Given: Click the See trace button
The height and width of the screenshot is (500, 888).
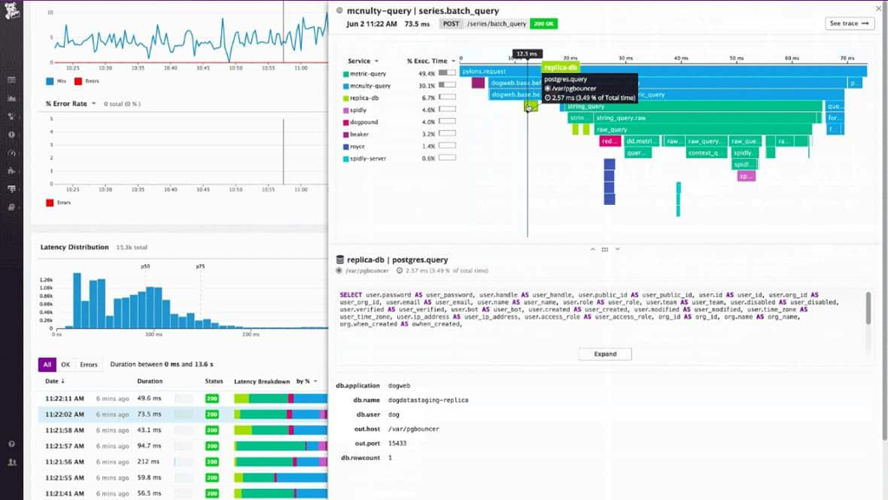Looking at the screenshot, I should tap(850, 23).
